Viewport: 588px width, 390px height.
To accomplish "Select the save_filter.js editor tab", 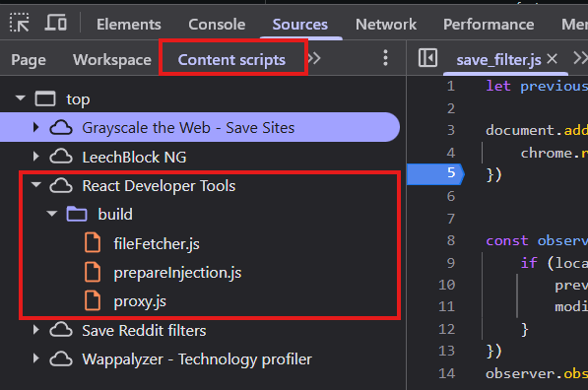I will coord(498,60).
